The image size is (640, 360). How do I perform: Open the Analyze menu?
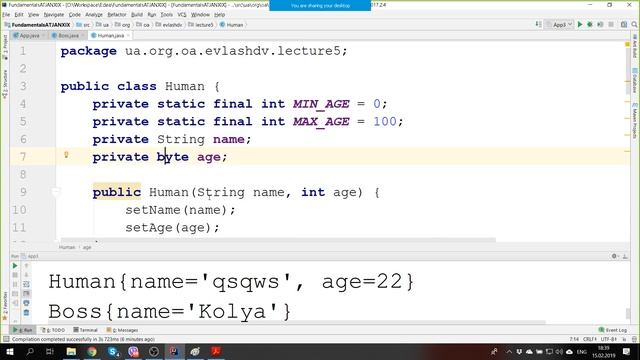(94, 15)
